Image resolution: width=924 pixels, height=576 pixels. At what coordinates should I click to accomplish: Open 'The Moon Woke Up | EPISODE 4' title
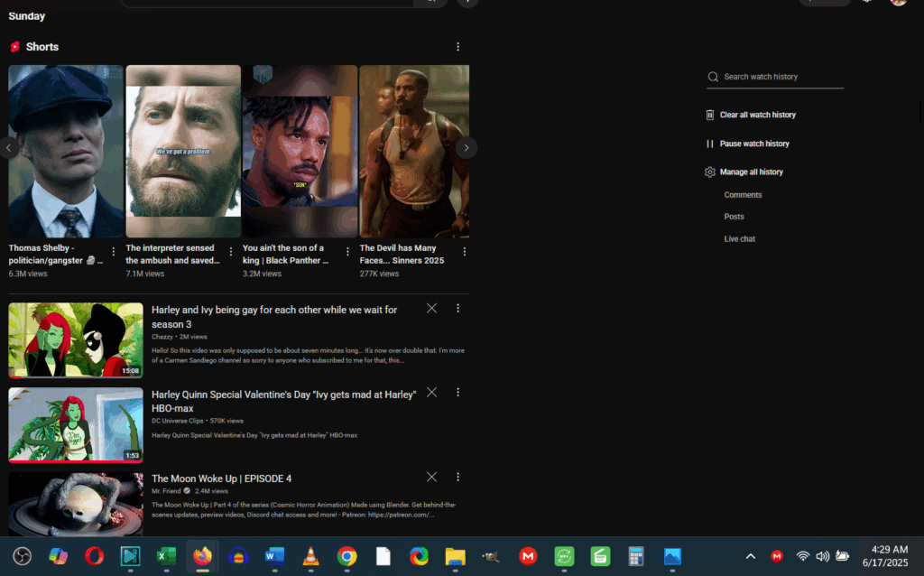(x=222, y=478)
